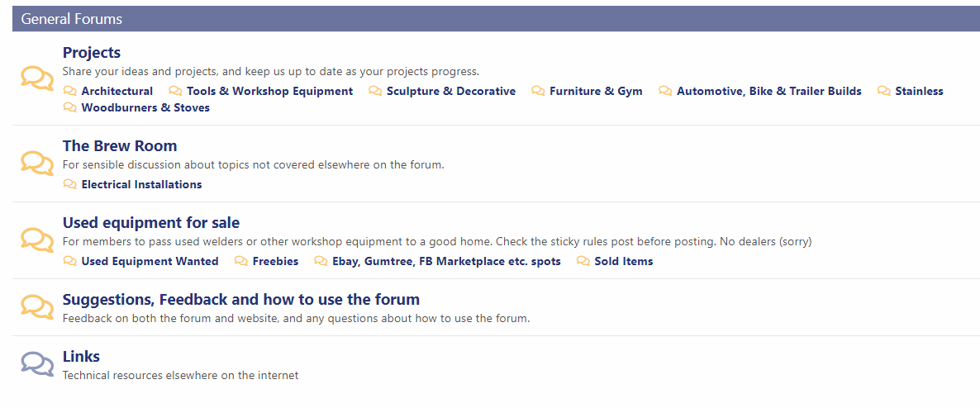Screen dimensions: 980x408
Task: Open Tools & Workshop Equipment subforum
Action: (x=269, y=91)
